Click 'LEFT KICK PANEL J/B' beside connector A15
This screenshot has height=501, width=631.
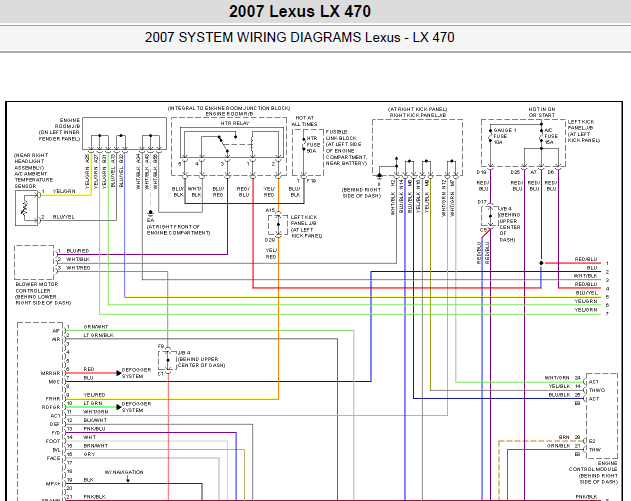pos(304,220)
